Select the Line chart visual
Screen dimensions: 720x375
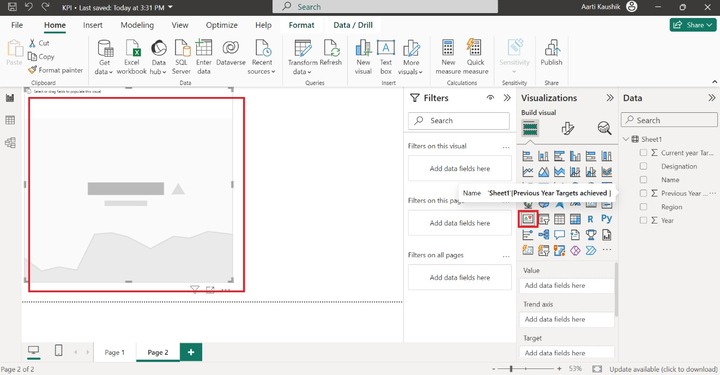pos(528,172)
